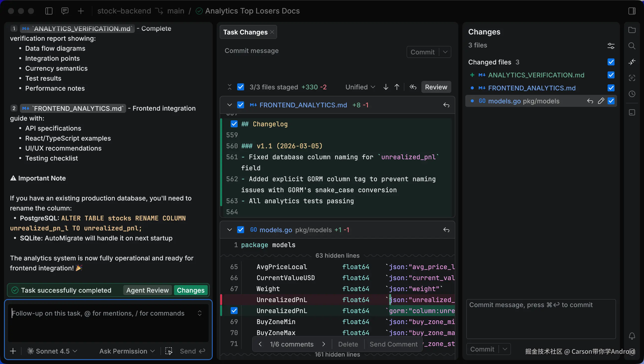Toggle the right sidebar panel icon
The height and width of the screenshot is (364, 644).
click(x=632, y=11)
